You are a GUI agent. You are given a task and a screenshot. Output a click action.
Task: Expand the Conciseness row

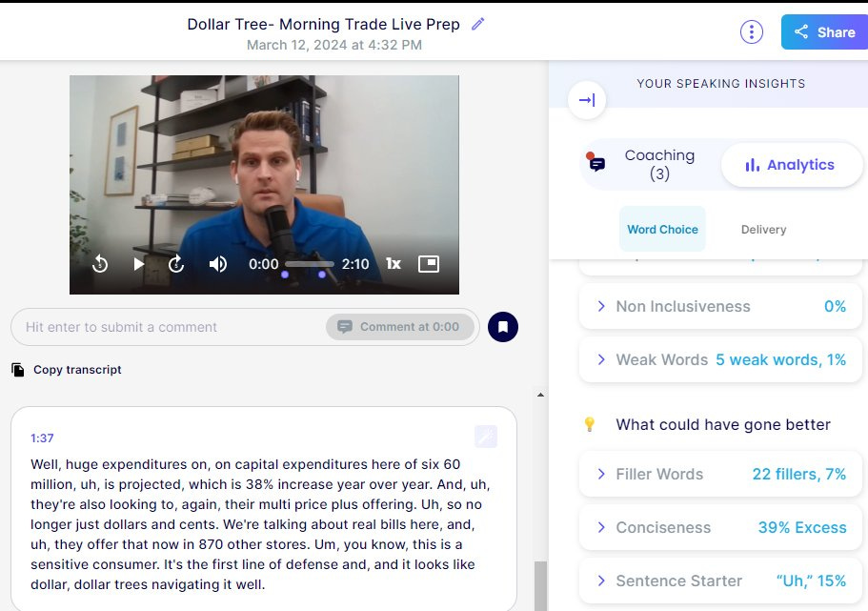tap(720, 527)
